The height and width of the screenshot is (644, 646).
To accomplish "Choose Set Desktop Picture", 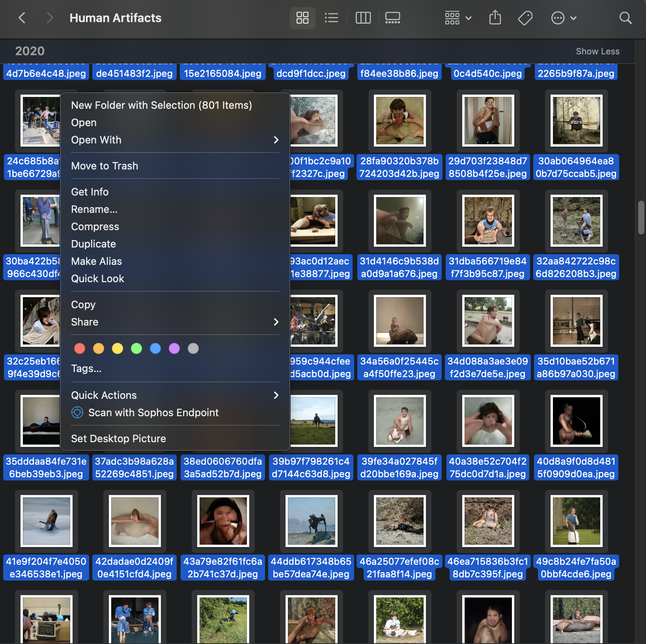I will 118,439.
